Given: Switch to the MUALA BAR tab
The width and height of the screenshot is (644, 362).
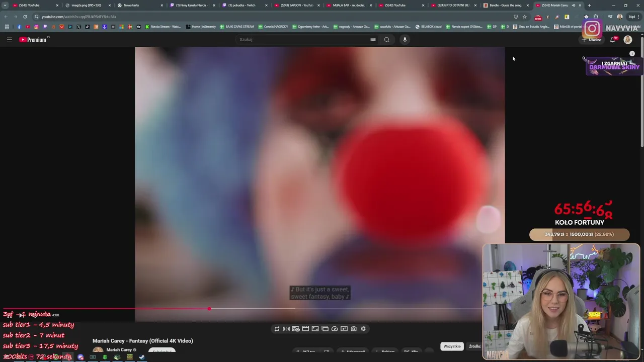Looking at the screenshot, I should [349, 5].
